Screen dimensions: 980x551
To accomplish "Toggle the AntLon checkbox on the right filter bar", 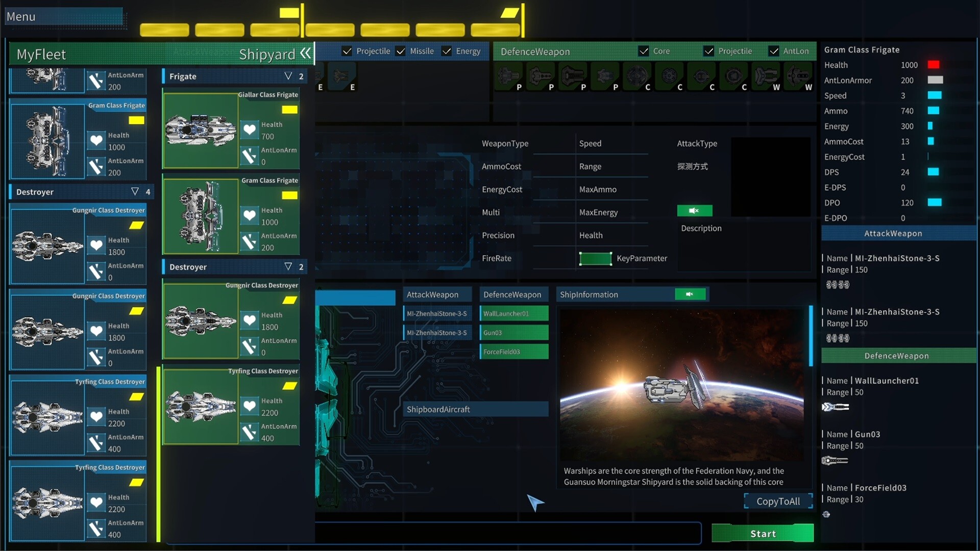I will [x=773, y=51].
